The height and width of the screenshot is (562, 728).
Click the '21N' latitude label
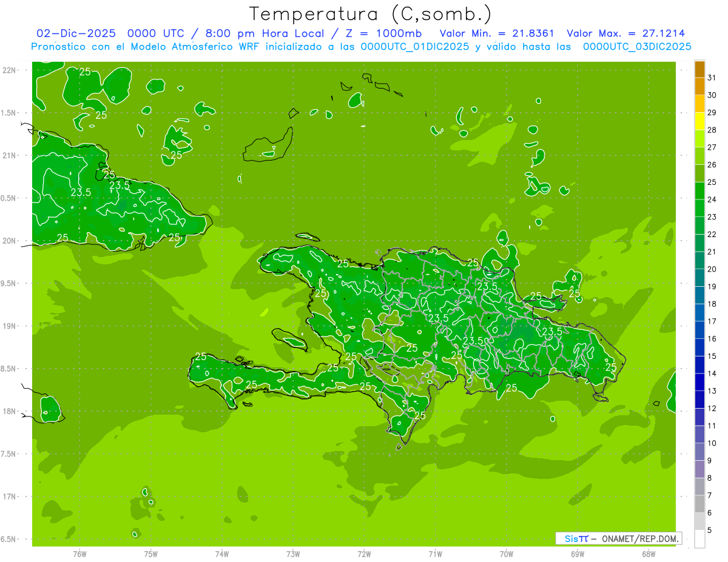(x=10, y=155)
